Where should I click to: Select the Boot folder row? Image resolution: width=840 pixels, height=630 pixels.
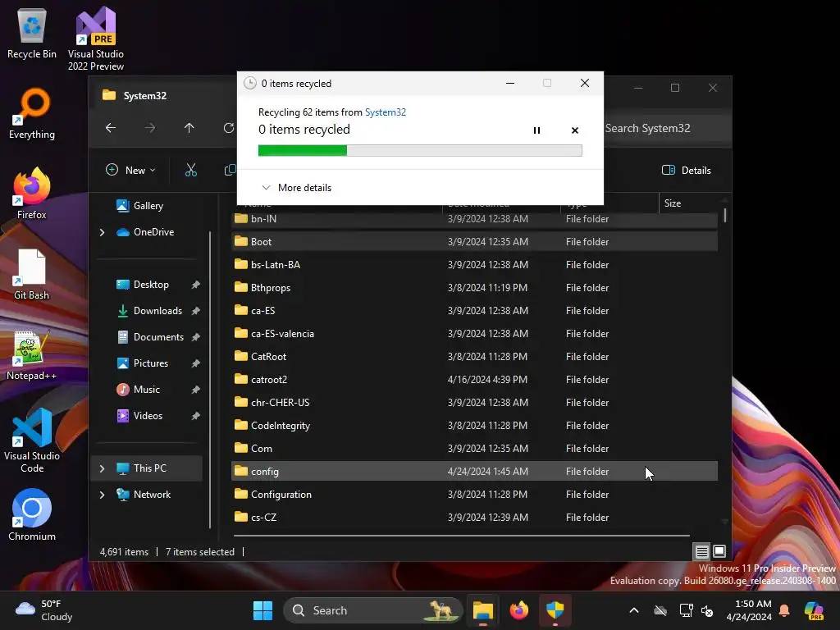pos(474,242)
